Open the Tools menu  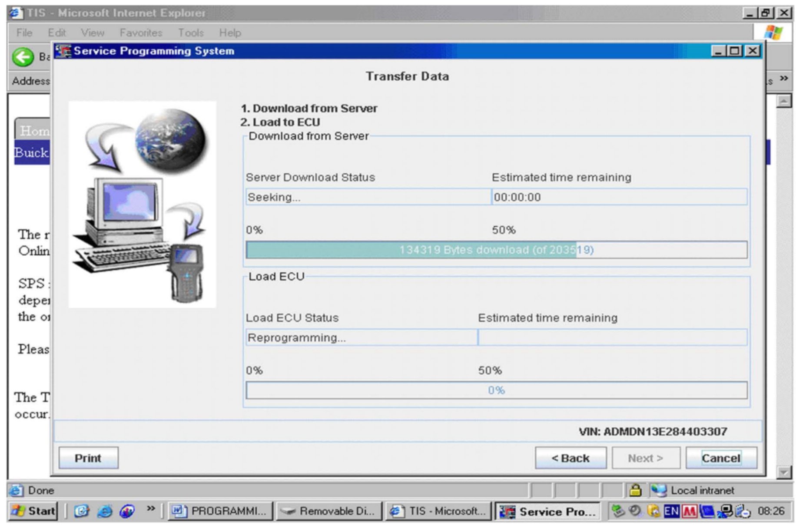point(190,33)
